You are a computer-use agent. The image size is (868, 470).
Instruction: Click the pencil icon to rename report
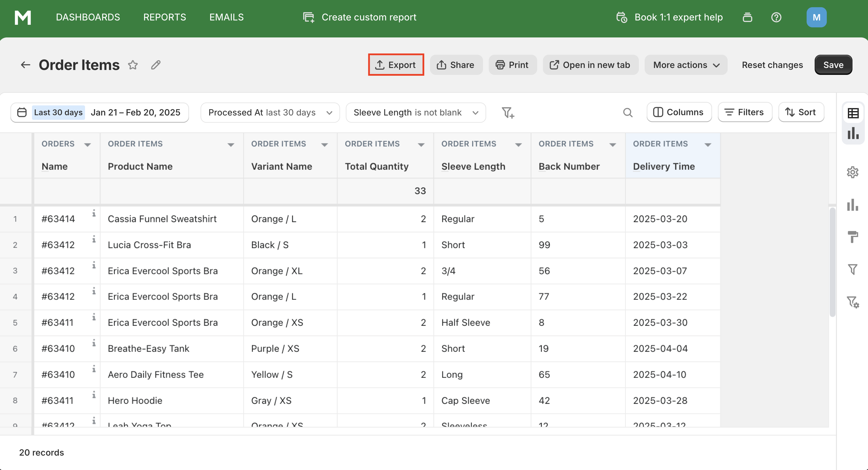point(155,65)
